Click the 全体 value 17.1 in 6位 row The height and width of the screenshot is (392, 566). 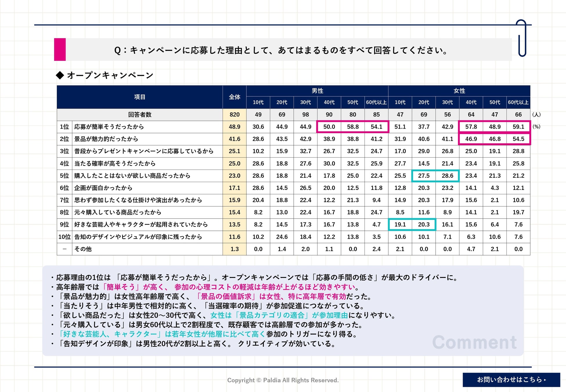(x=235, y=188)
